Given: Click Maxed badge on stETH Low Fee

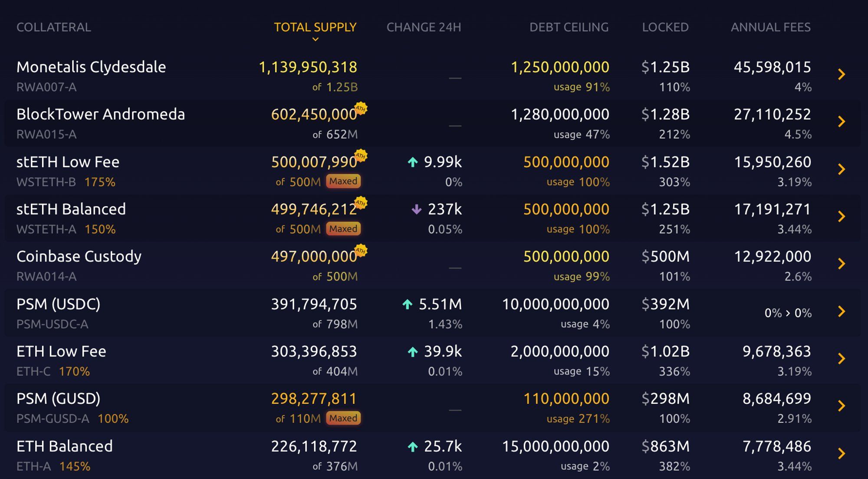Looking at the screenshot, I should tap(343, 181).
